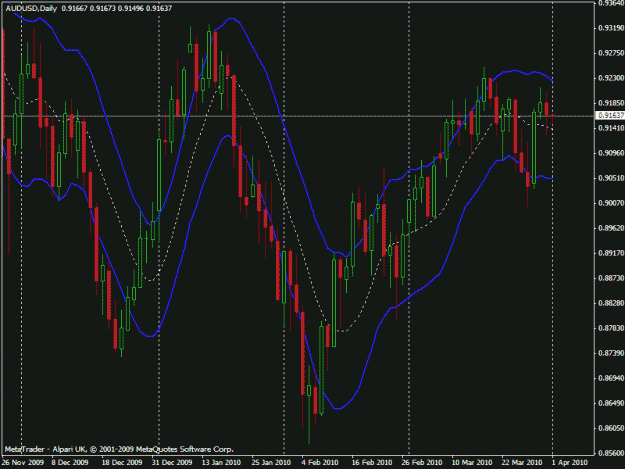Click the 1 Apr 2010 date label
Screen dimensions: 625x469
click(570, 463)
